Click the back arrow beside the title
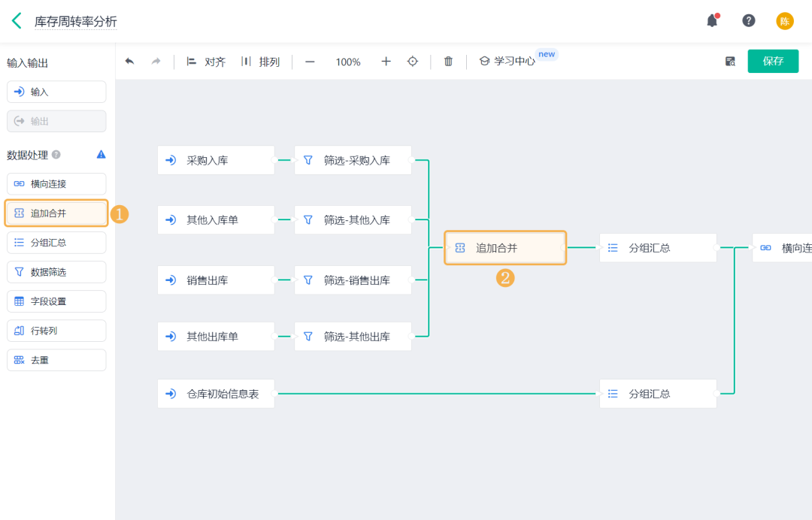812x520 pixels. click(17, 21)
